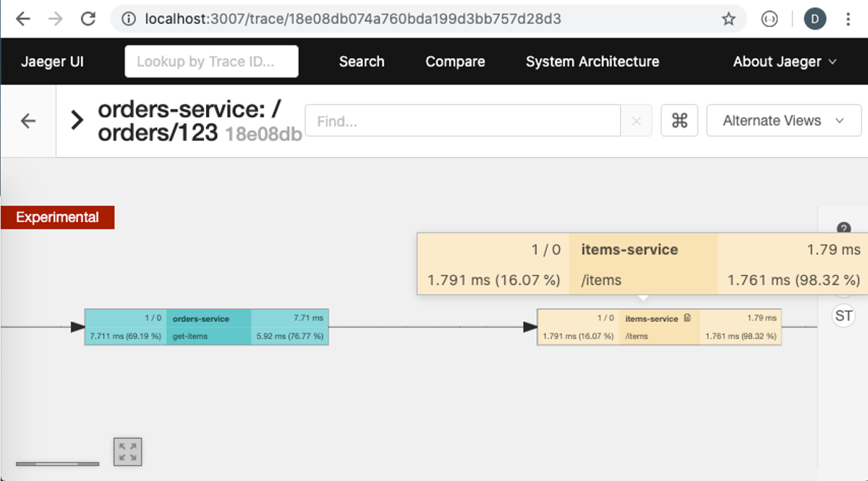Screen dimensions: 868x481
Task: Reload the page in the browser
Action: tap(88, 19)
